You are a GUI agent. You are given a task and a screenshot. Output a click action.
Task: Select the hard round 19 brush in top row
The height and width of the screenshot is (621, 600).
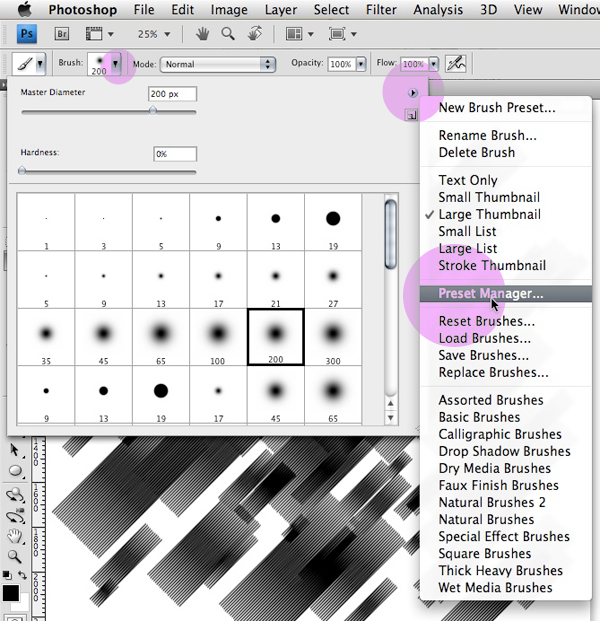pyautogui.click(x=333, y=222)
